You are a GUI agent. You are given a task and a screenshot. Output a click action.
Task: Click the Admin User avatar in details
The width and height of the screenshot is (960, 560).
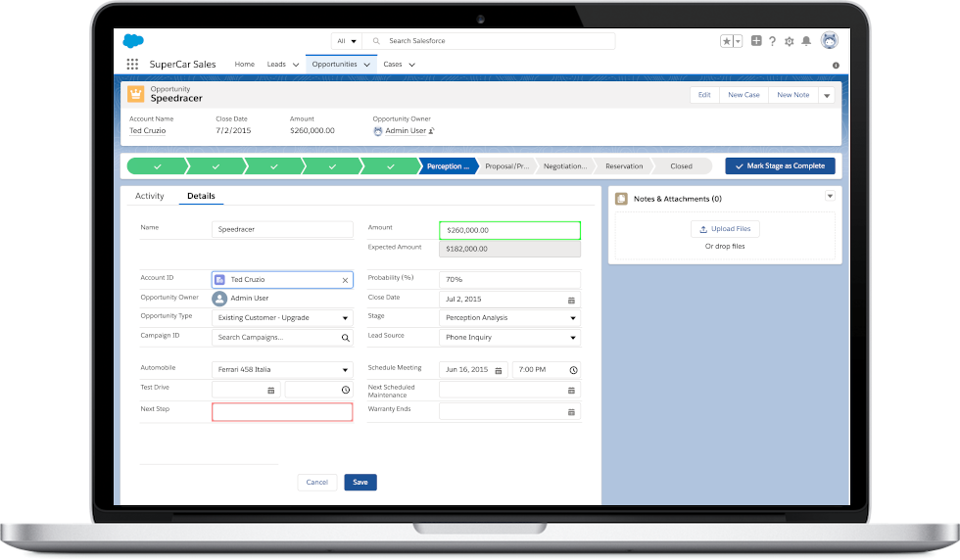(219, 298)
